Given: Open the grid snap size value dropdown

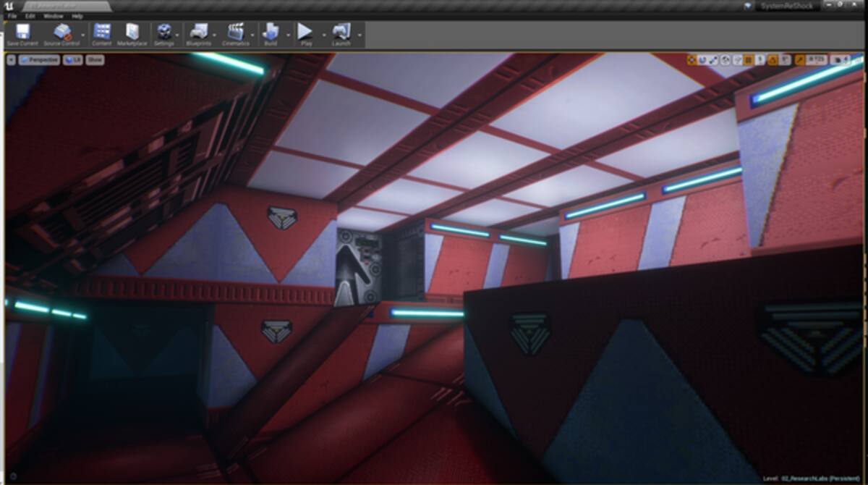Looking at the screenshot, I should click(760, 60).
